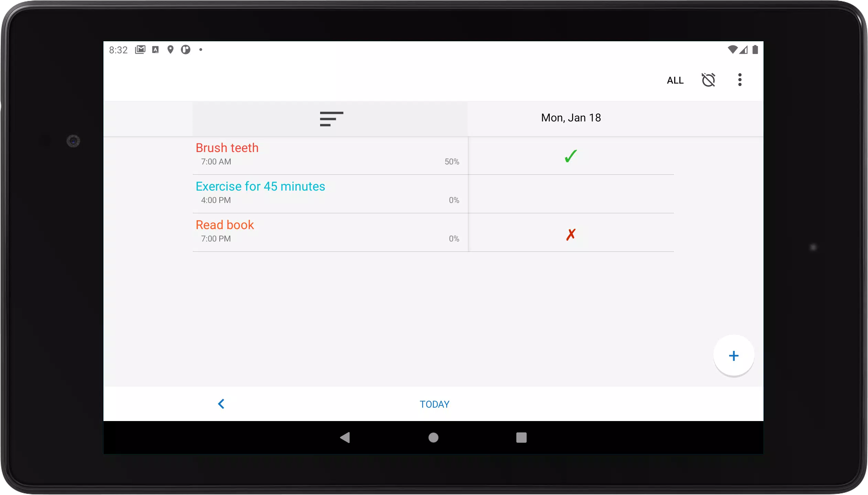Screen dimensions: 868x495
Task: Open the sort habits icon
Action: click(331, 119)
